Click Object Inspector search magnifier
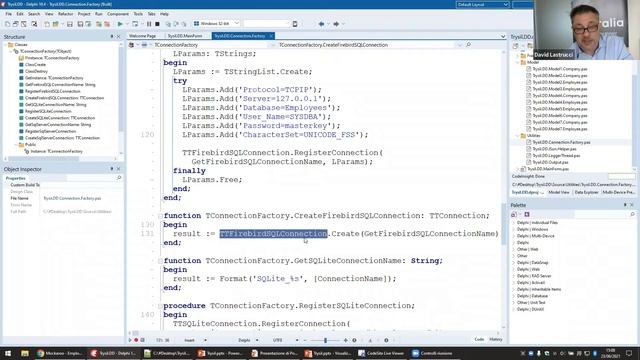The image size is (640, 360). pos(119,178)
